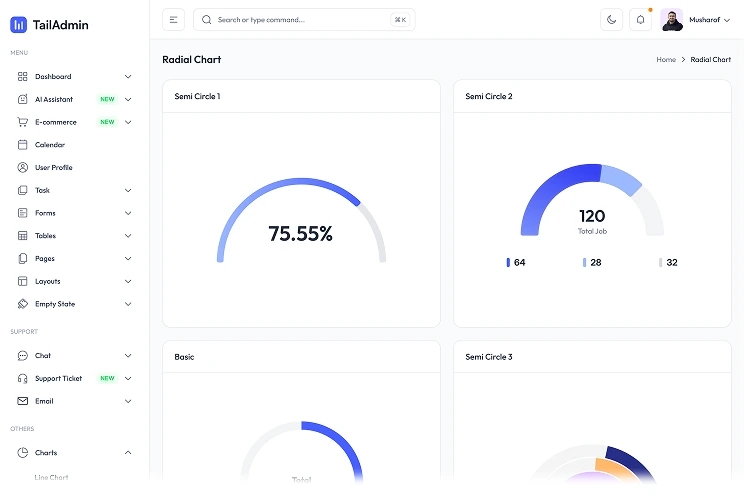Screen dimensions: 744x496
Task: Click the Semi Circle 3 card title
Action: coord(489,357)
